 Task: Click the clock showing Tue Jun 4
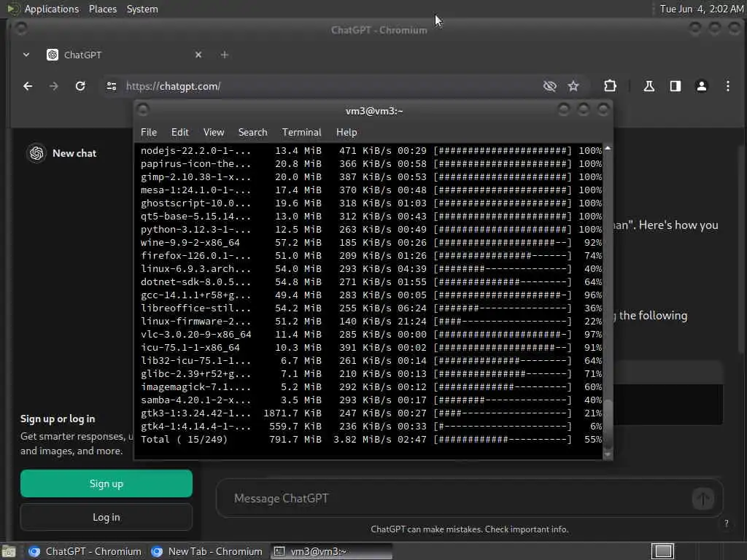click(x=701, y=9)
